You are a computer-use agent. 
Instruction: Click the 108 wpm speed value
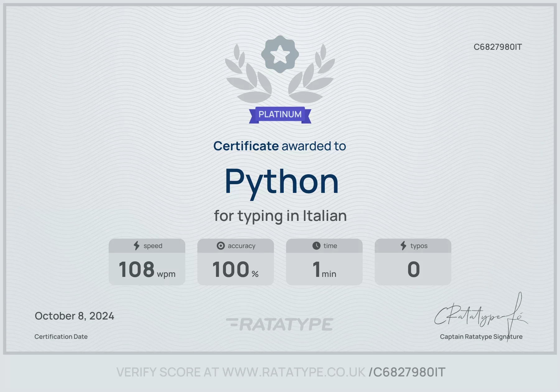coord(147,269)
